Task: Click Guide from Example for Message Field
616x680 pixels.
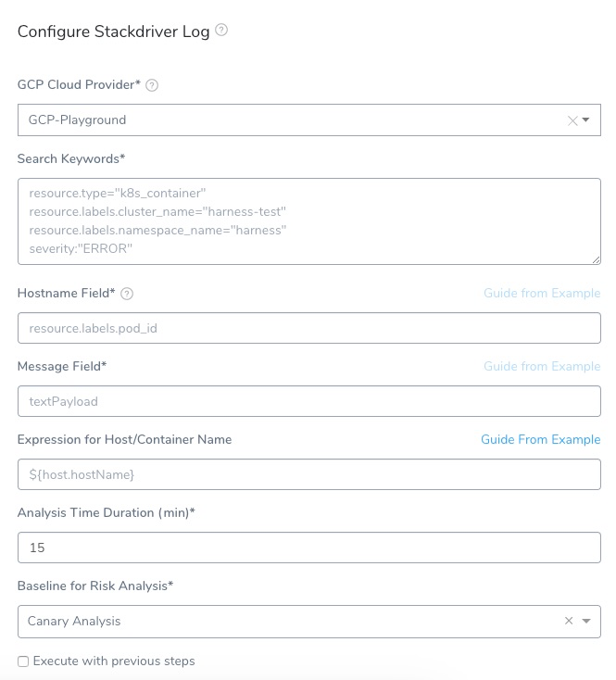Action: point(542,367)
